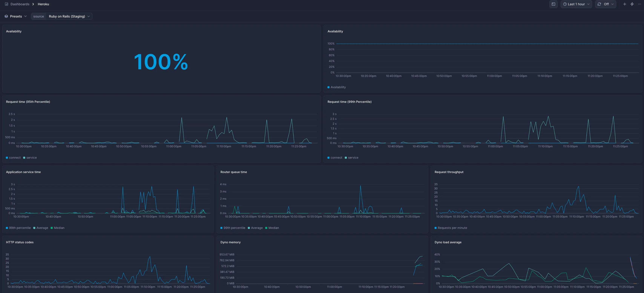This screenshot has height=293, width=644.
Task: Click the Presets layers icon
Action: pyautogui.click(x=6, y=17)
